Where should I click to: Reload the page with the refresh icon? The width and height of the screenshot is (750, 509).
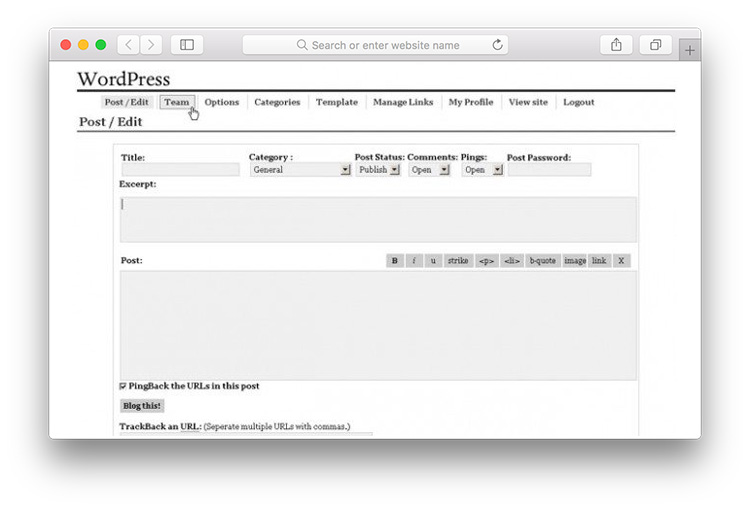coord(497,45)
